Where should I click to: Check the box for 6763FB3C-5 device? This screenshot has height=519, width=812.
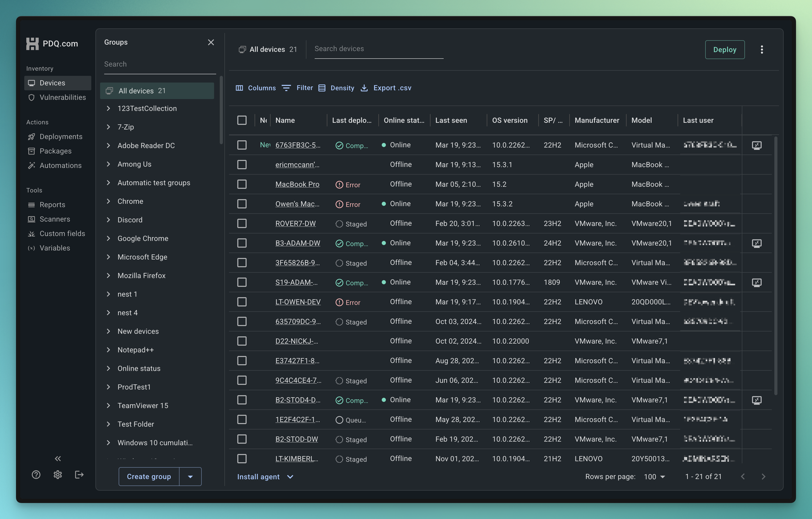click(242, 145)
